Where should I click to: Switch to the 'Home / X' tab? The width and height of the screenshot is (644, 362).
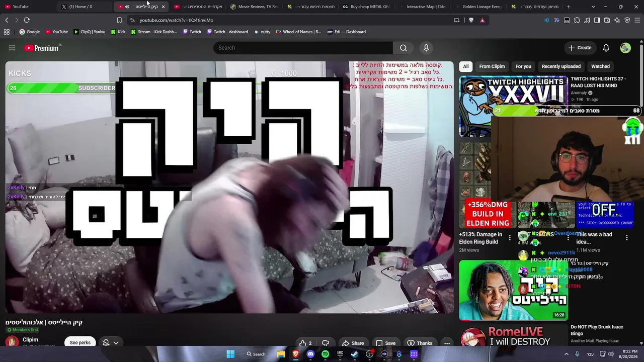[x=84, y=7]
